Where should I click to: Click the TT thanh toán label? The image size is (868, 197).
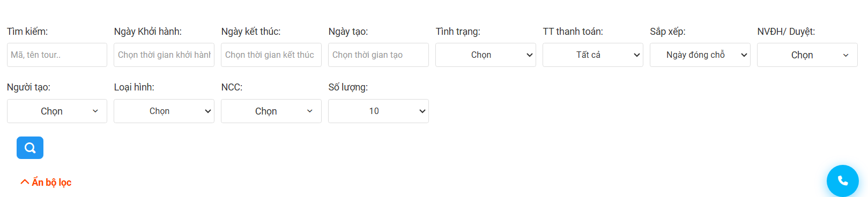click(x=573, y=32)
